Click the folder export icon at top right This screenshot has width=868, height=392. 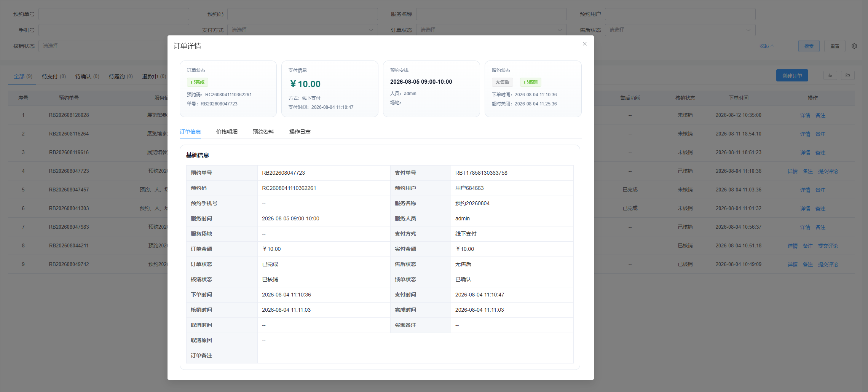[x=847, y=75]
